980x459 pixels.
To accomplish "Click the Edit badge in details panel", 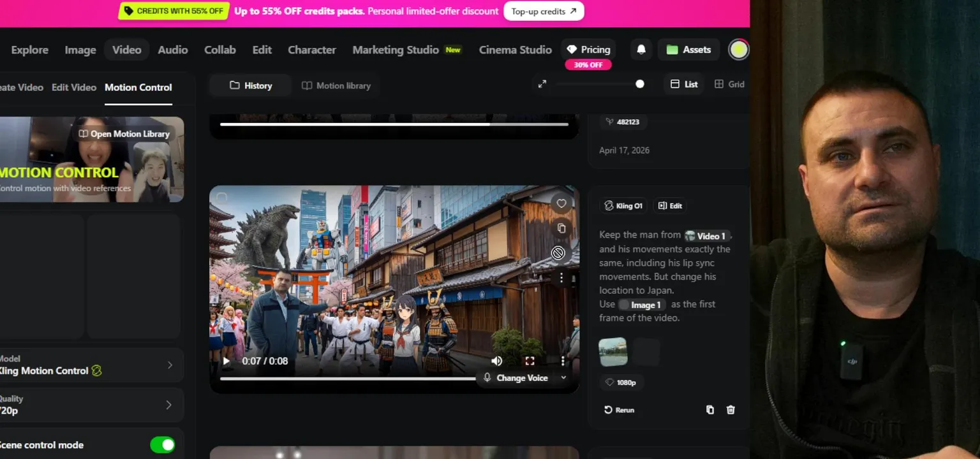I will pyautogui.click(x=670, y=206).
